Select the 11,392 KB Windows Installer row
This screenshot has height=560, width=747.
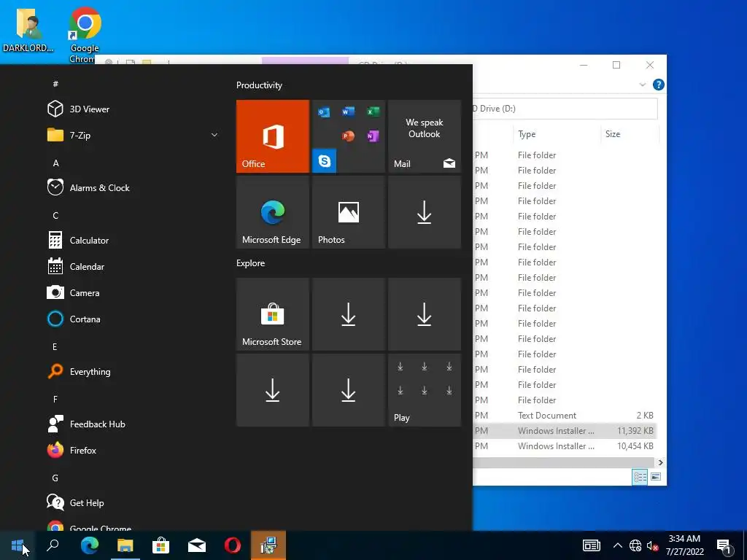point(565,430)
